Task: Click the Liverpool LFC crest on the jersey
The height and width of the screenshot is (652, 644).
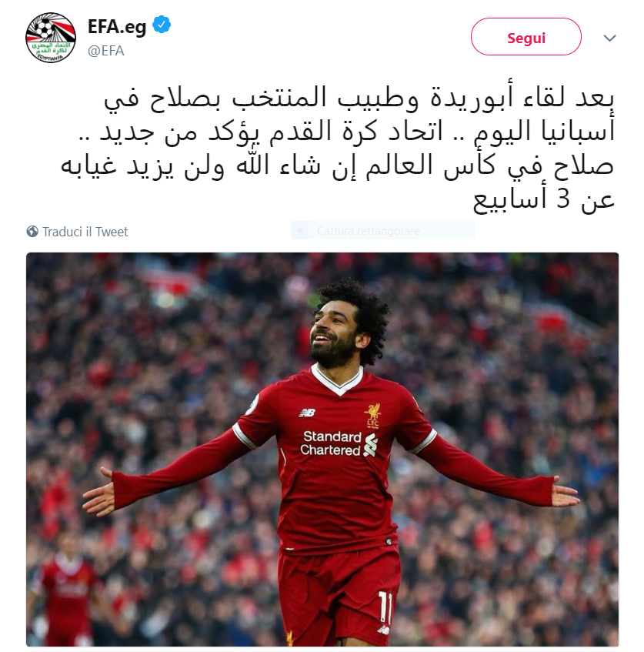Action: coord(373,415)
